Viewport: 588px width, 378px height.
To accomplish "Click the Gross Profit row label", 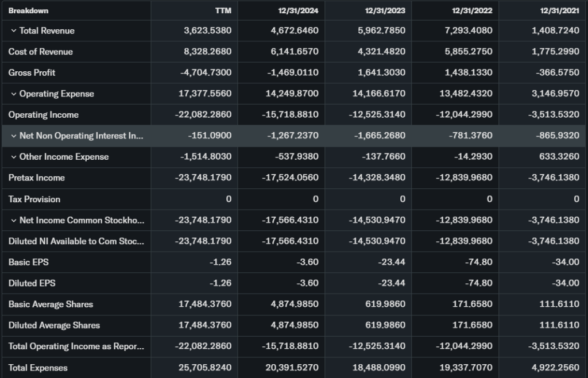I will click(x=32, y=73).
